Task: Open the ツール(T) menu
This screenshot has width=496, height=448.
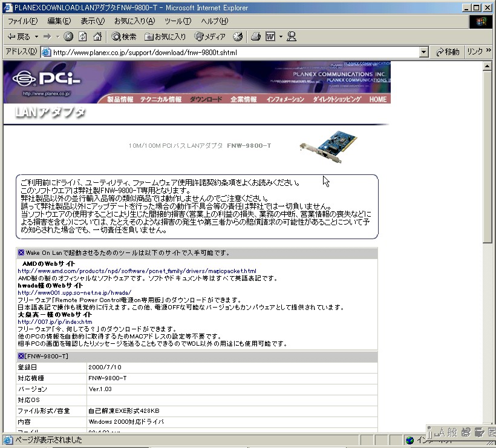Action: click(x=178, y=21)
